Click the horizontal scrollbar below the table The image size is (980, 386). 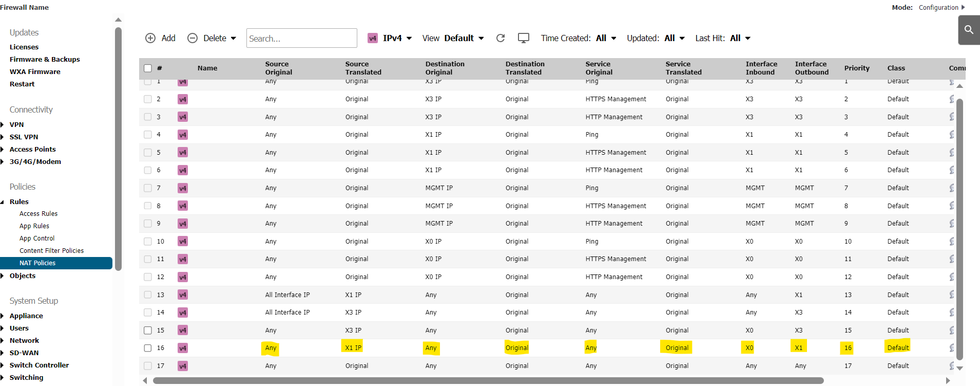click(488, 381)
